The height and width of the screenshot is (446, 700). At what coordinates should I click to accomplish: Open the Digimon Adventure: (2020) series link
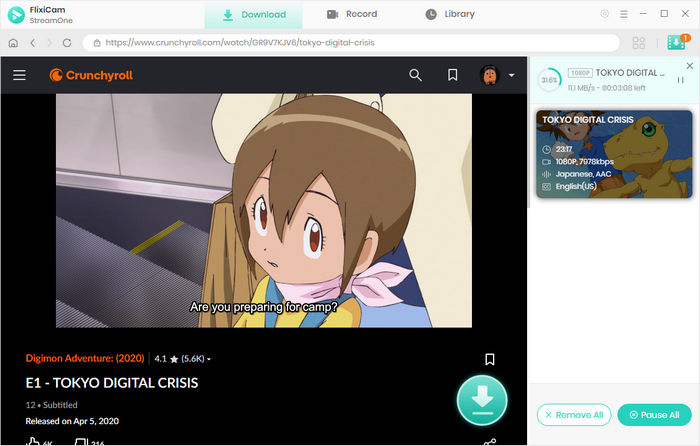(85, 358)
